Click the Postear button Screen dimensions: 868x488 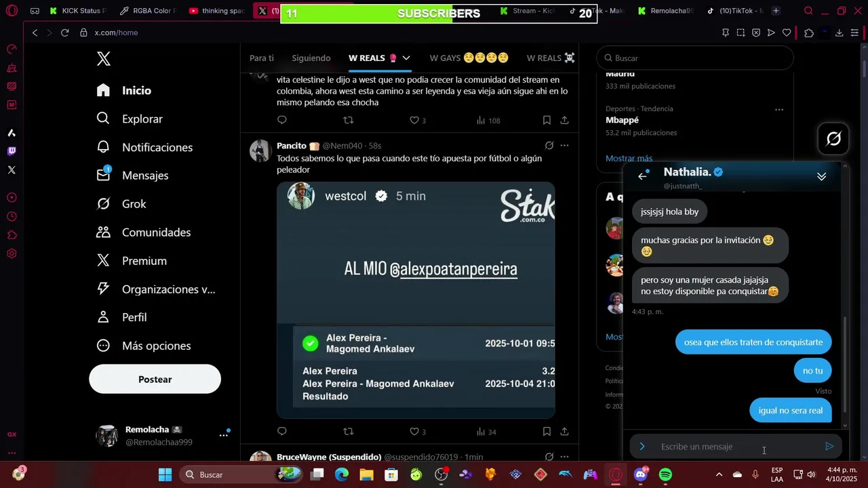pos(155,380)
